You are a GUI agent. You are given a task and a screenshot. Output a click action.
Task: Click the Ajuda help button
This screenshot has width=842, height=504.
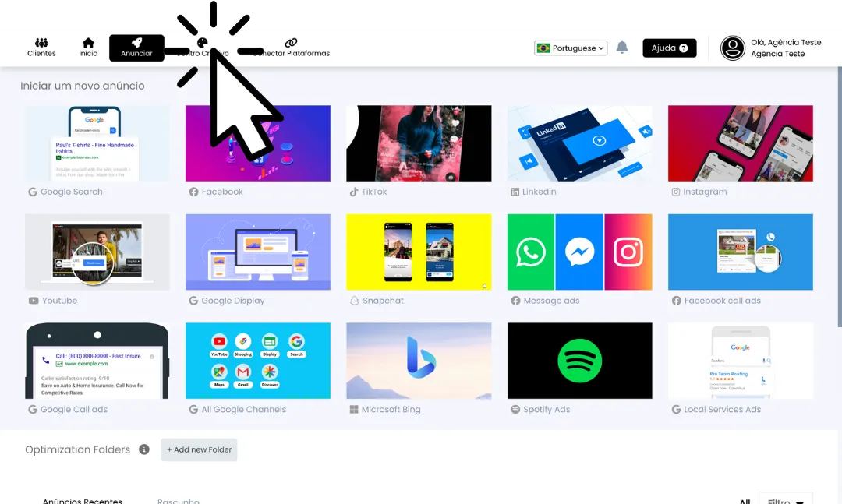(669, 48)
